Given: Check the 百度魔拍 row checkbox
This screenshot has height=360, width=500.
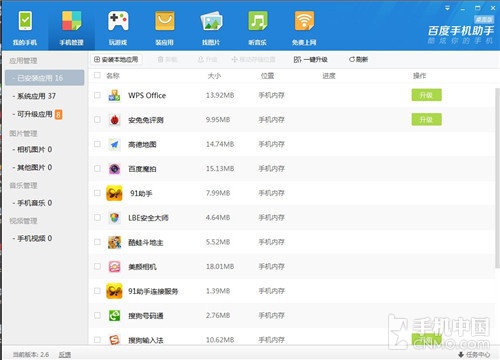Looking at the screenshot, I should pyautogui.click(x=97, y=169).
